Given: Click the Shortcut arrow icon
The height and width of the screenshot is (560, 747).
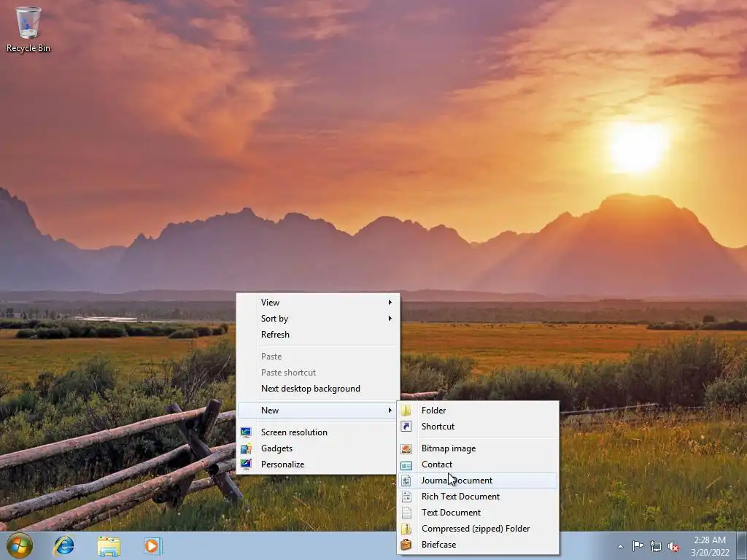Looking at the screenshot, I should 406,427.
